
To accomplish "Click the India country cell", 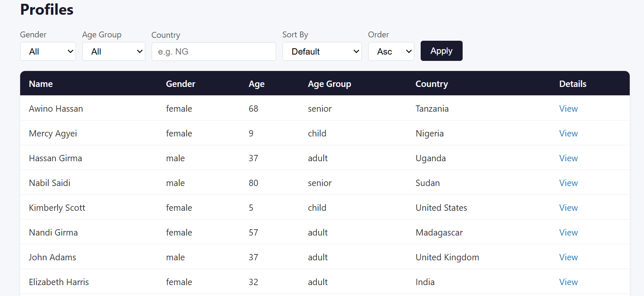I will (x=425, y=282).
